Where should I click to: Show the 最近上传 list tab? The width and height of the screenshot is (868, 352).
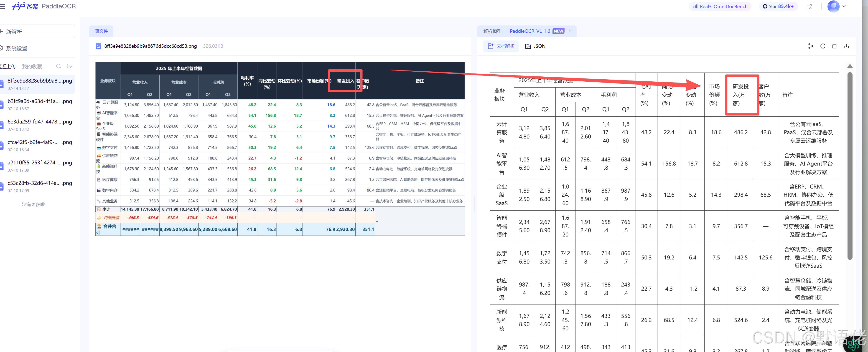[8, 66]
